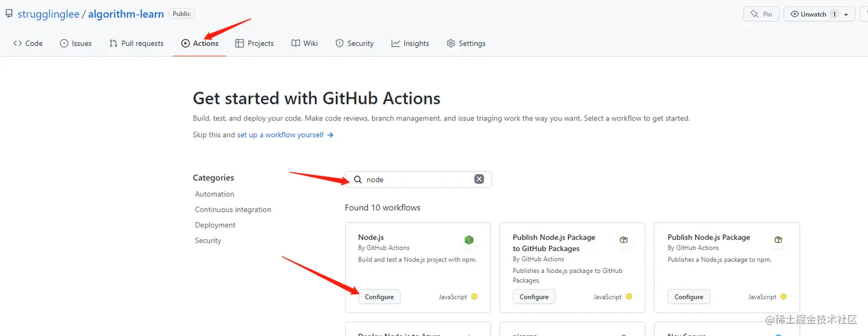The width and height of the screenshot is (868, 336).
Task: Open the algorithm-learn repository link
Action: [126, 14]
